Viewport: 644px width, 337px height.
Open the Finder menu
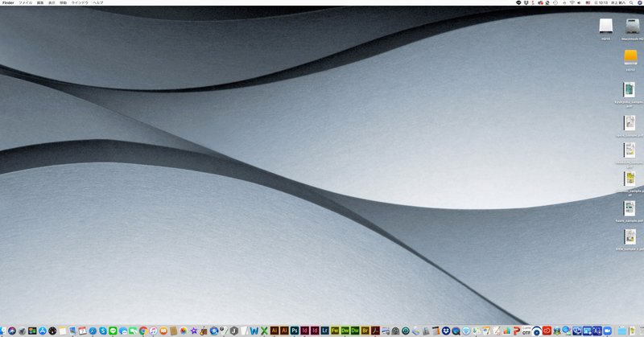[8, 2]
